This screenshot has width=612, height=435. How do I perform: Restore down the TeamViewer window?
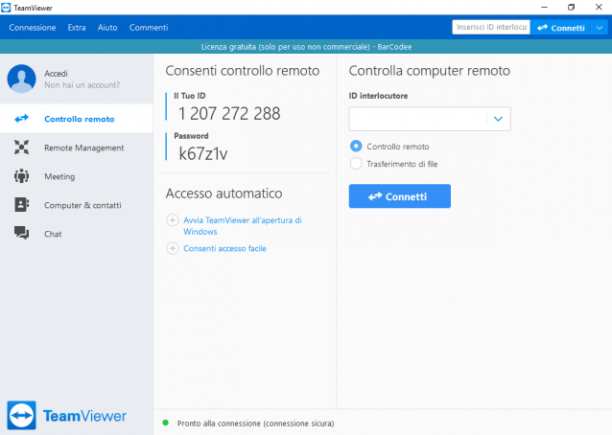tap(571, 7)
